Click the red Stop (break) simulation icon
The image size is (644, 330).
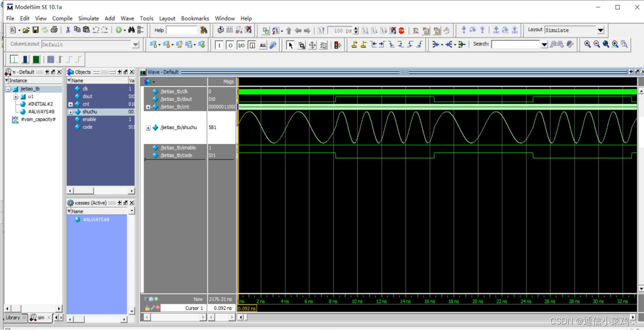click(x=401, y=31)
